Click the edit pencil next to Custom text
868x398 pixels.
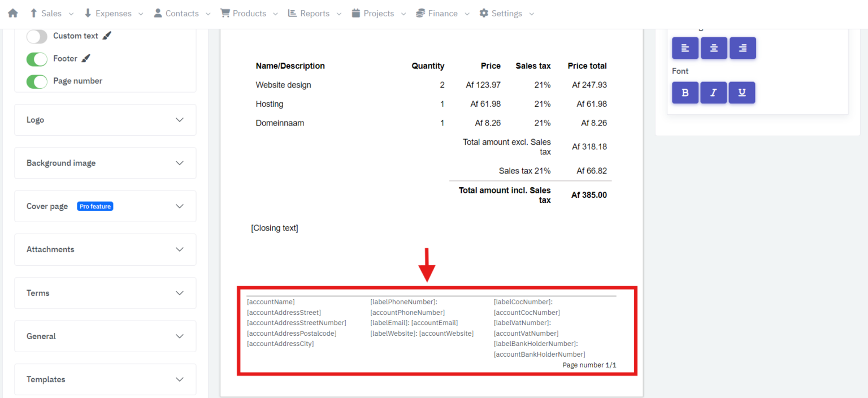[107, 35]
